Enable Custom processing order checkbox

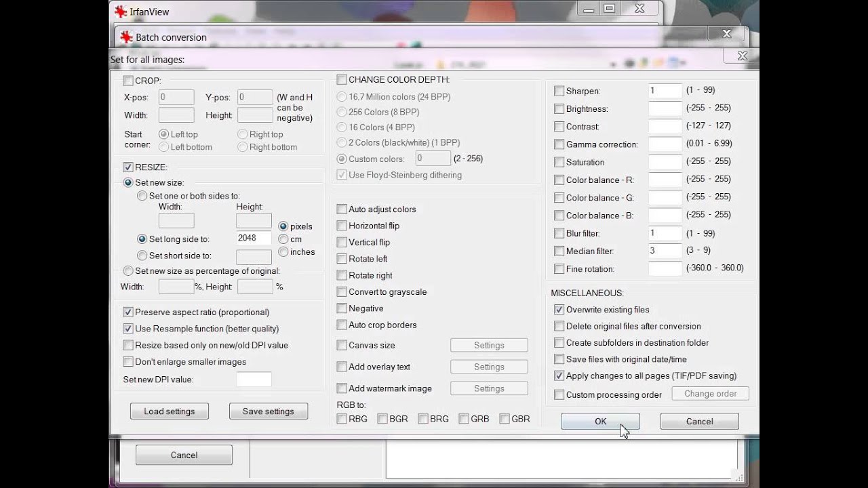(559, 394)
